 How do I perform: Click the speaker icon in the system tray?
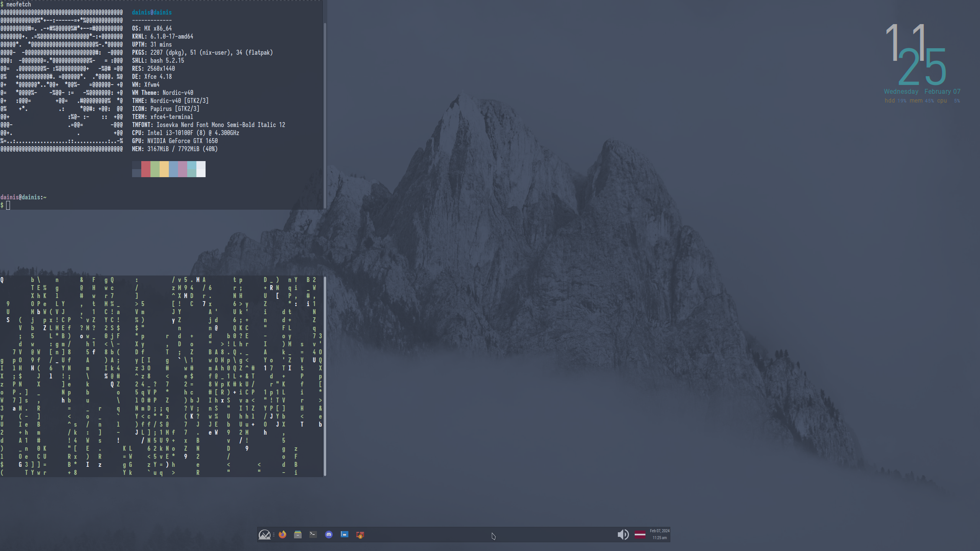coord(623,534)
